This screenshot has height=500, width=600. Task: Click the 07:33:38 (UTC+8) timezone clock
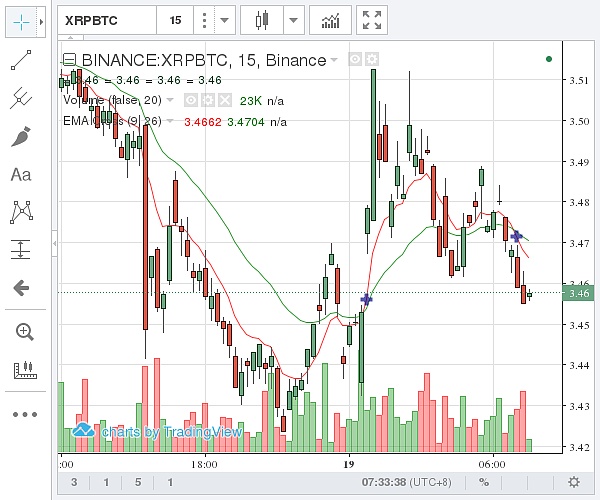pyautogui.click(x=406, y=482)
